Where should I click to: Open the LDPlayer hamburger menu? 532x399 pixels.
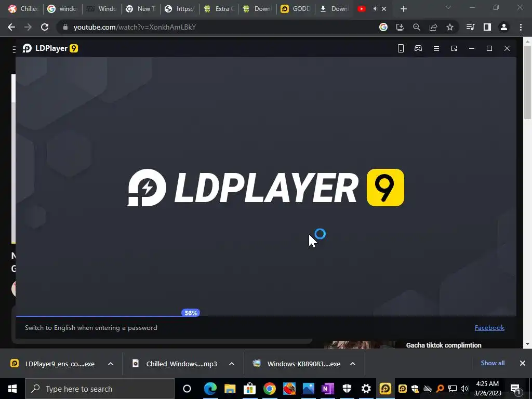point(436,49)
